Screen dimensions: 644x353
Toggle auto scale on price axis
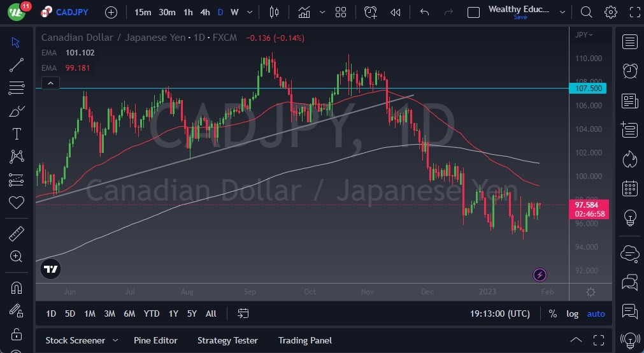pos(596,313)
